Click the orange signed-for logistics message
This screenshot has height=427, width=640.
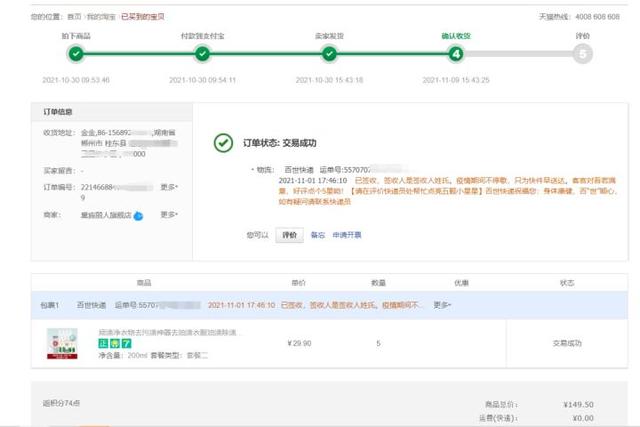(448, 191)
